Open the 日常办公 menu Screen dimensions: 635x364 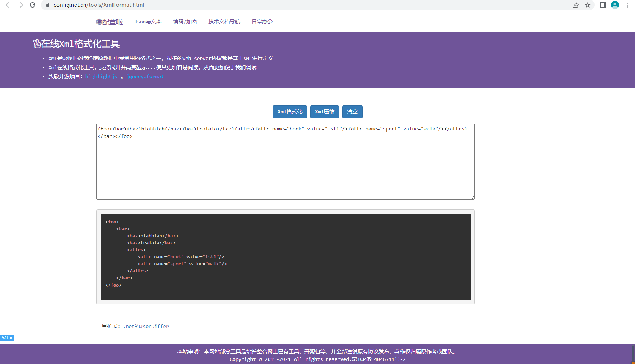(262, 22)
